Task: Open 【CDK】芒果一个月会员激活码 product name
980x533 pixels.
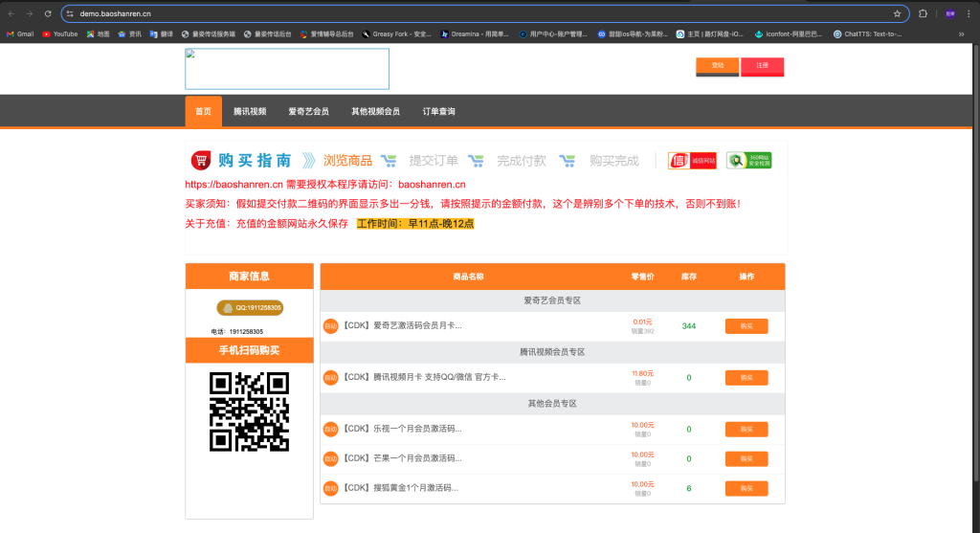Action: pyautogui.click(x=403, y=458)
